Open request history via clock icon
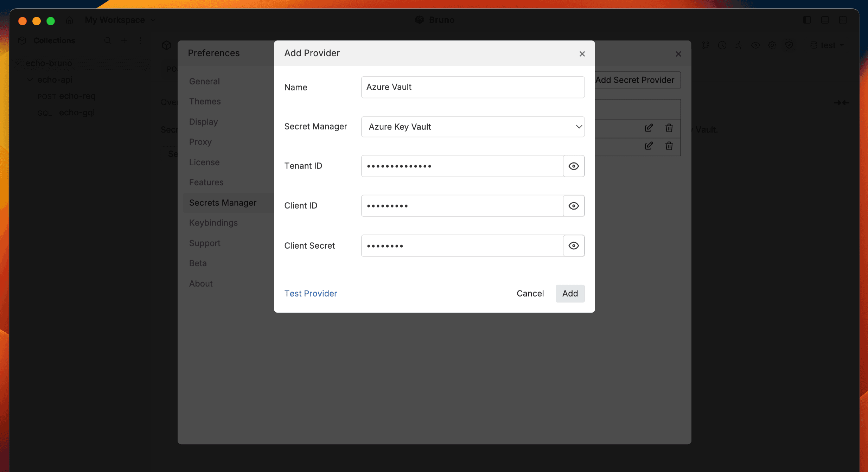Viewport: 868px width, 472px height. click(x=722, y=45)
